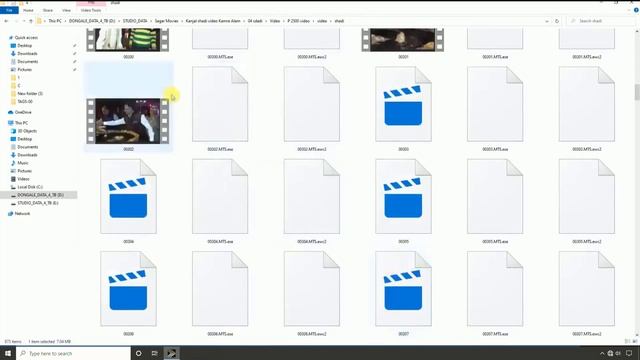The height and width of the screenshot is (360, 640).
Task: Select the 00005.MTS.exe file icon
Action: tap(495, 196)
